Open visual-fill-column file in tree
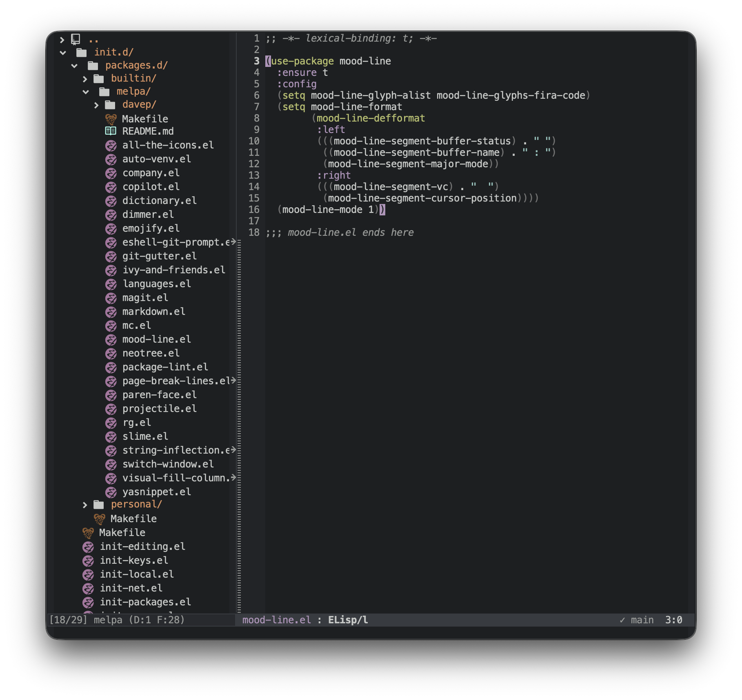This screenshot has width=742, height=700. point(176,478)
